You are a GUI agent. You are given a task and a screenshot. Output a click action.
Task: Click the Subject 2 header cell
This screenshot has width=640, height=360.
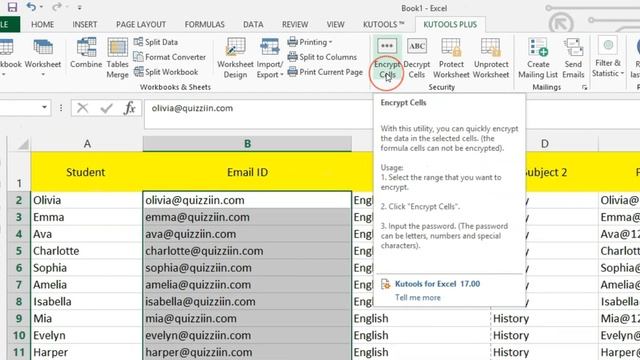point(562,172)
